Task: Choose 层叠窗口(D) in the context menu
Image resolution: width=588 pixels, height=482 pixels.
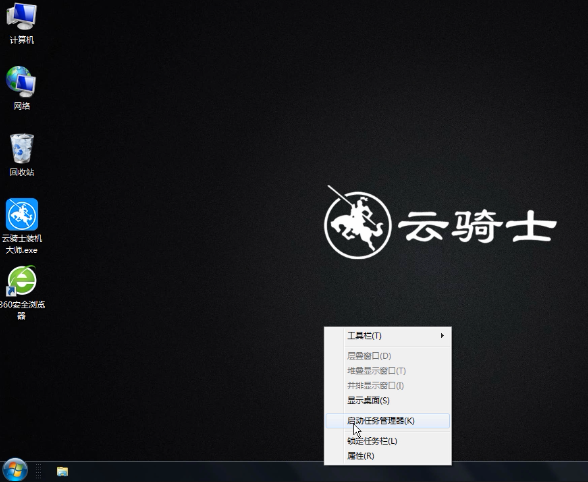Action: (x=388, y=356)
